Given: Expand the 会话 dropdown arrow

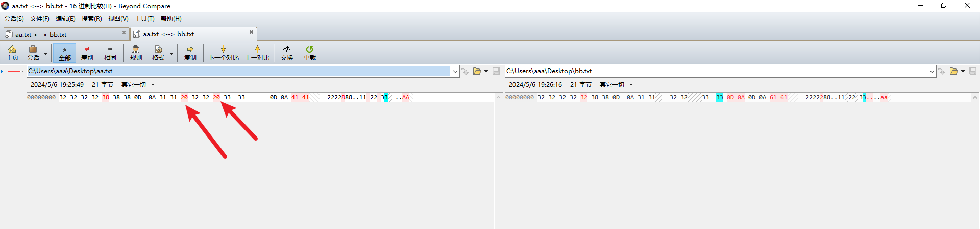Looking at the screenshot, I should click(x=45, y=54).
